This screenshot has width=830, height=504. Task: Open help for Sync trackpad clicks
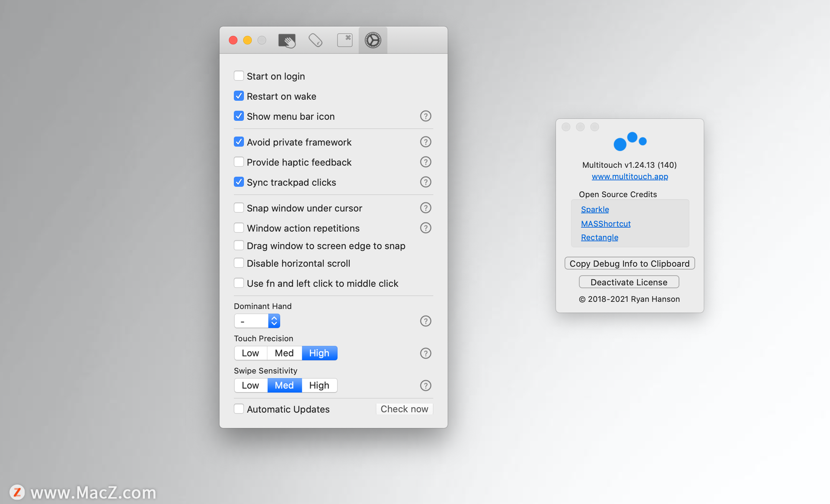coord(426,182)
